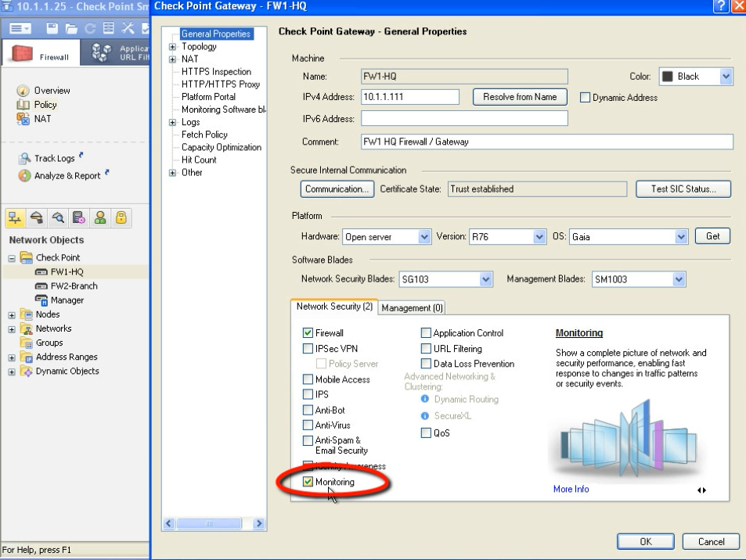Switch to the Network Security (2) tab

click(x=334, y=307)
